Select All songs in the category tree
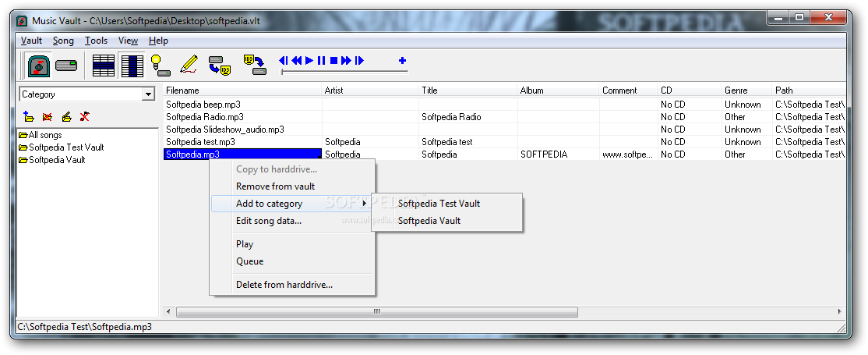Image resolution: width=868 pixels, height=355 pixels. 40,135
